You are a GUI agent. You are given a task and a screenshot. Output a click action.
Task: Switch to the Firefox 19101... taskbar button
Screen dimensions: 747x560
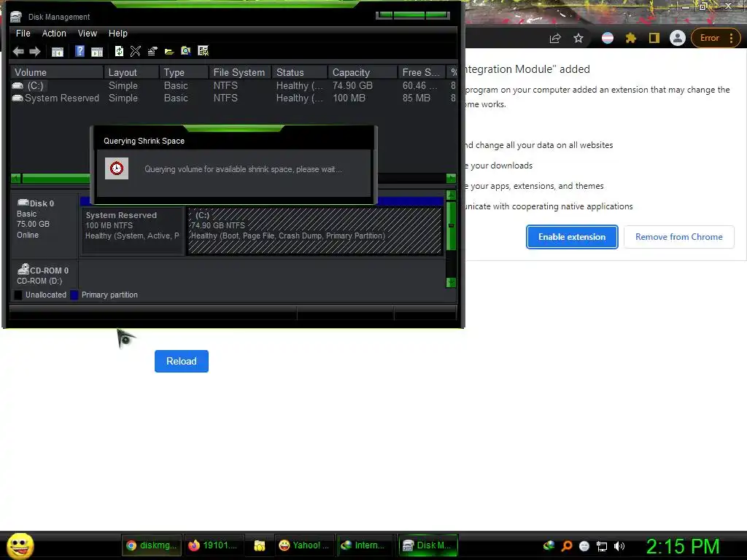(213, 545)
